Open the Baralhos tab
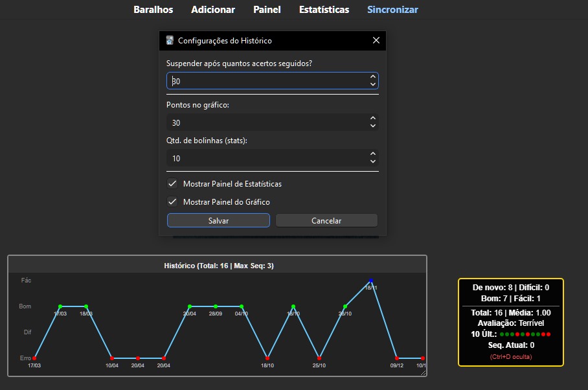 coord(153,10)
